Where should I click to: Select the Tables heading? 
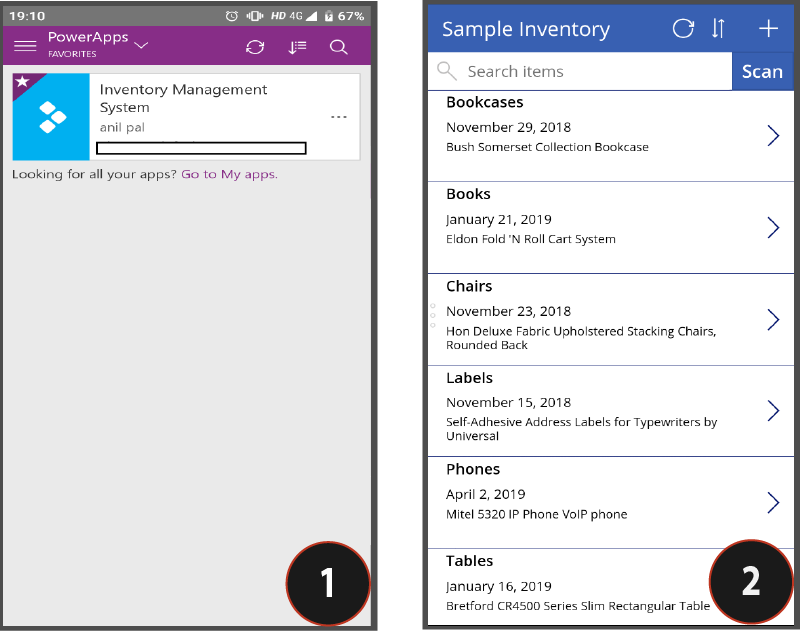click(x=469, y=561)
